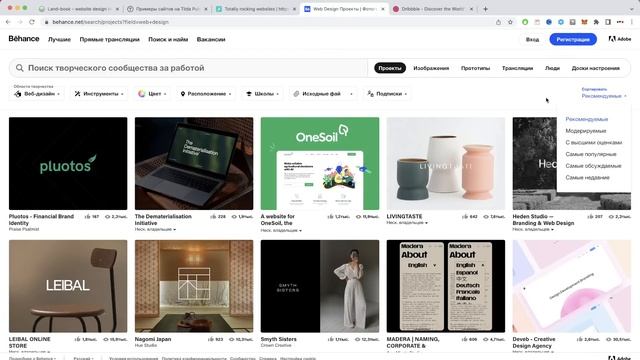Click the share icon in address bar
The image size is (640, 360).
(x=498, y=22)
